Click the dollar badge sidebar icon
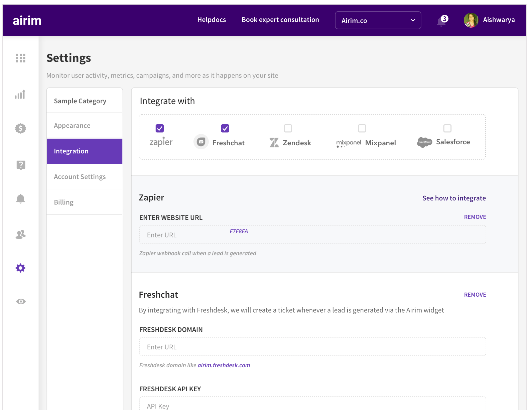 (x=20, y=128)
